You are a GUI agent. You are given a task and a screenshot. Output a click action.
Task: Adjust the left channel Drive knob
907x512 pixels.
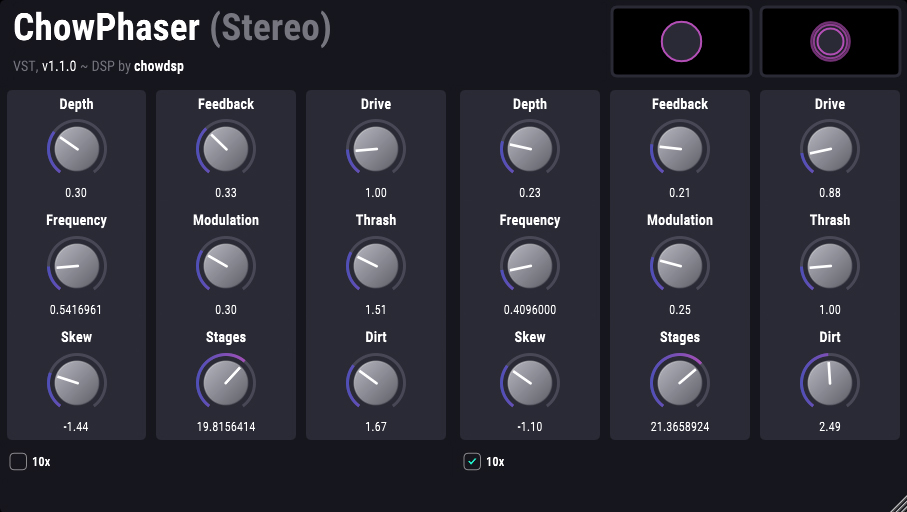pos(375,149)
